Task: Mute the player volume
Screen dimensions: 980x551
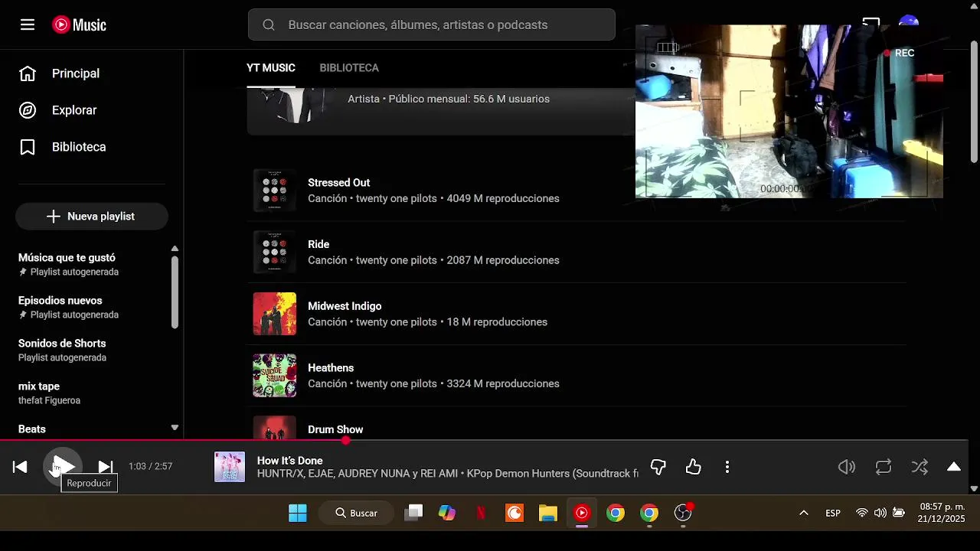Action: click(x=847, y=467)
